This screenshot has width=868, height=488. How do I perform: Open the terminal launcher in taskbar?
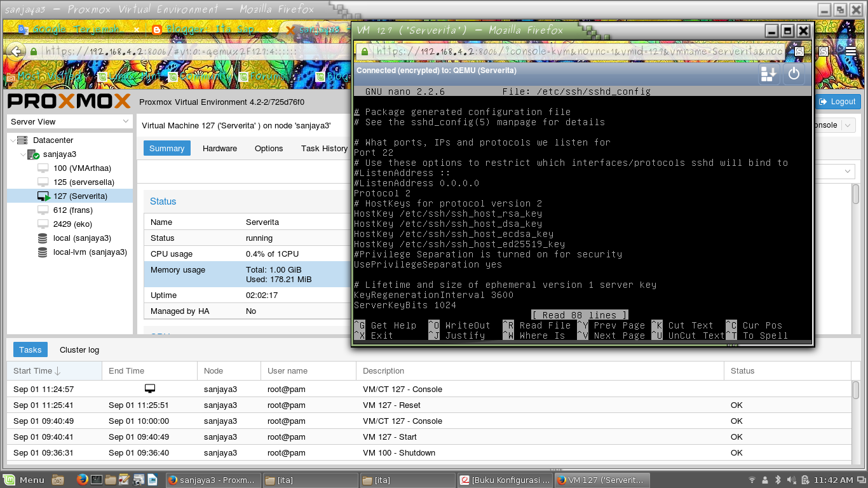tap(97, 480)
